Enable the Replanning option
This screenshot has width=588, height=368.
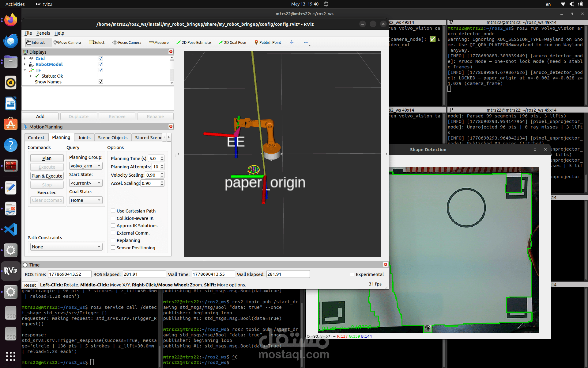(113, 240)
